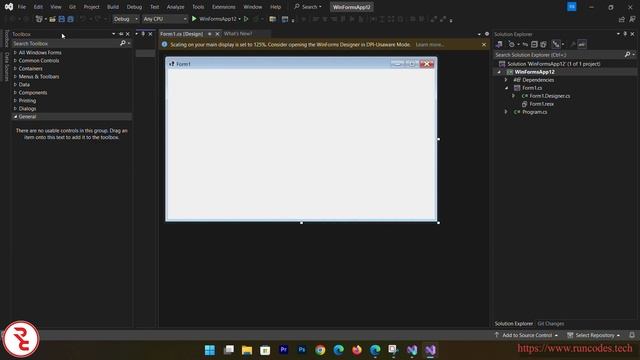The height and width of the screenshot is (360, 640).
Task: Open Windows Start from the taskbar
Action: [210, 350]
